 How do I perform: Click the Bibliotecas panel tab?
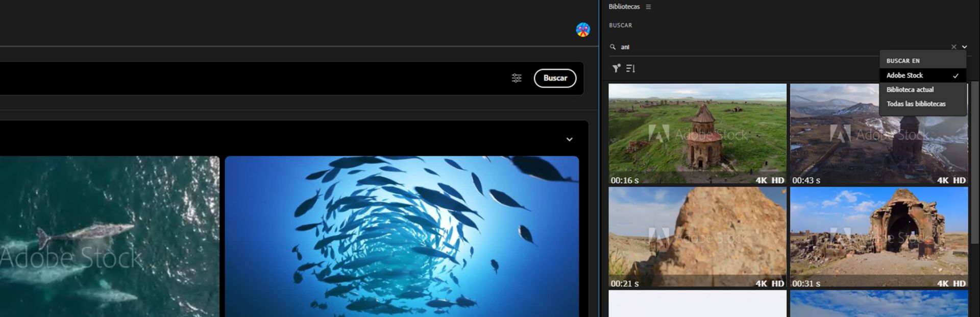624,7
